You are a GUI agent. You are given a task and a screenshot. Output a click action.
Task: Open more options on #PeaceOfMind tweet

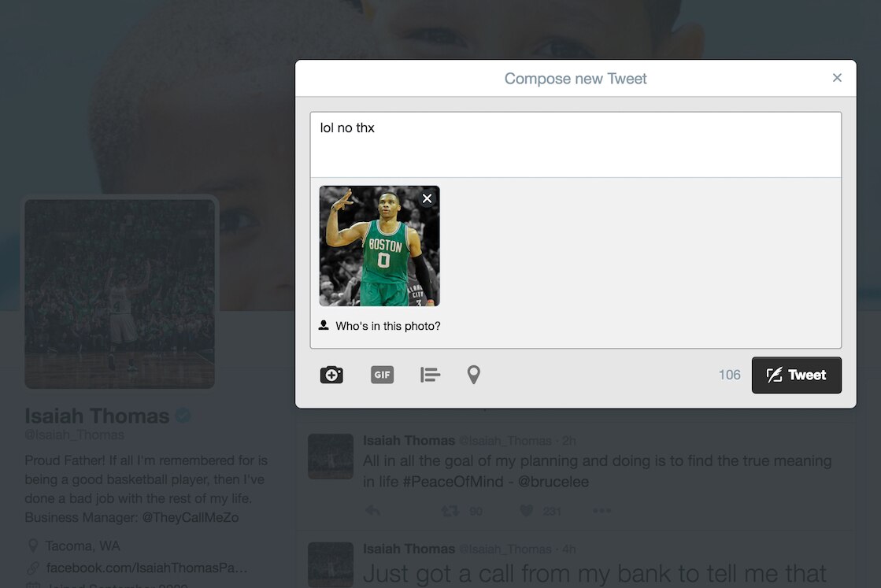click(x=602, y=511)
